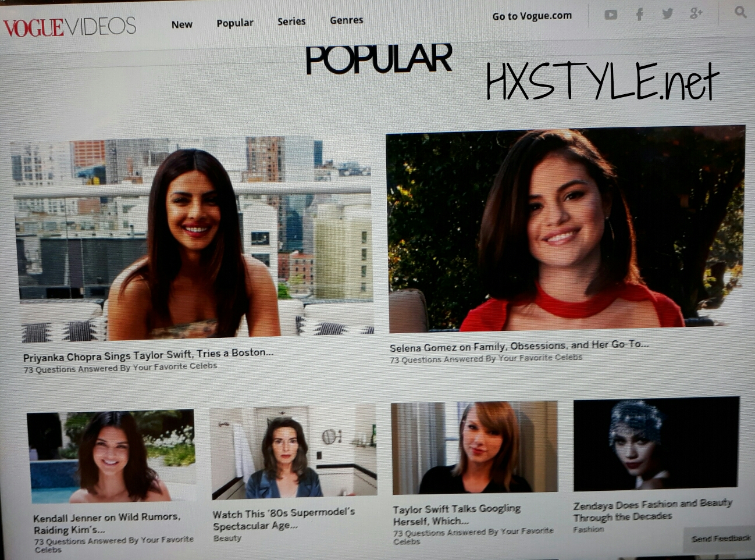Click the Facebook icon in header

[x=639, y=15]
